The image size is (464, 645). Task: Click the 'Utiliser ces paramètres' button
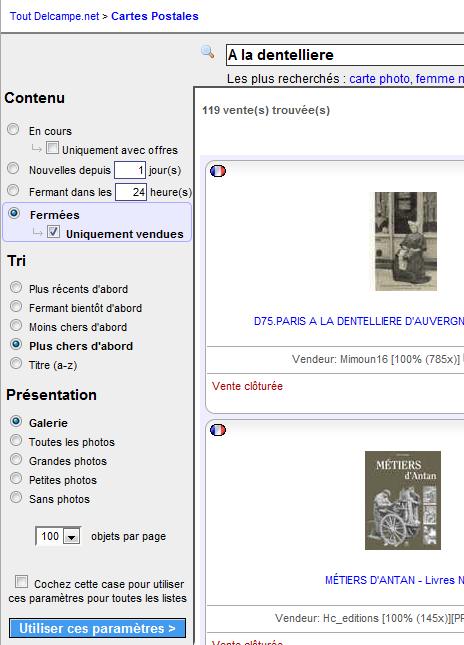[x=97, y=628]
